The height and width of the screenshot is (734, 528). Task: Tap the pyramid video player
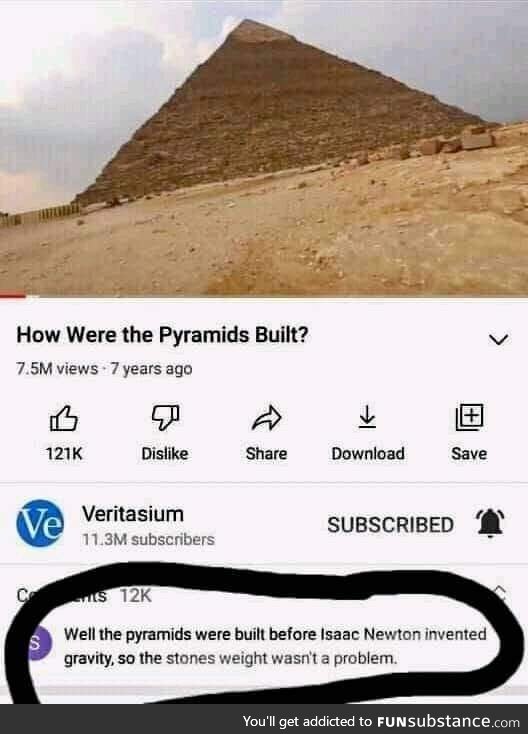[x=264, y=147]
